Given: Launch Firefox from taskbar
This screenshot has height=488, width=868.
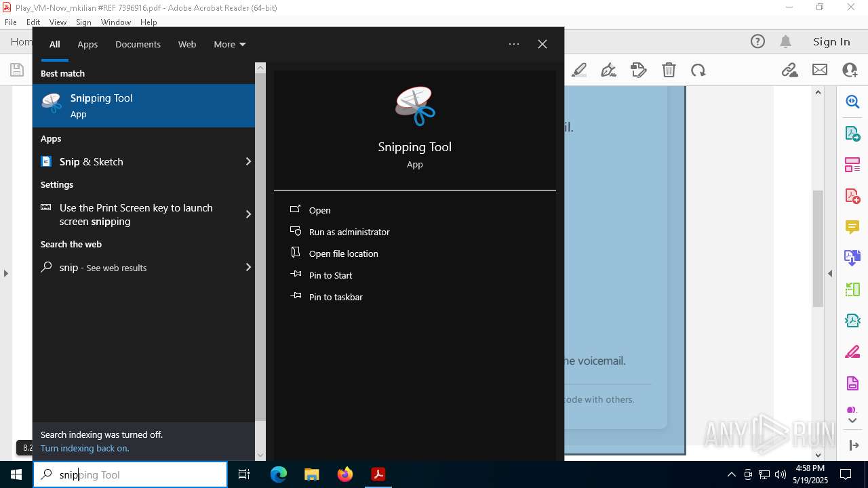Looking at the screenshot, I should pyautogui.click(x=344, y=474).
